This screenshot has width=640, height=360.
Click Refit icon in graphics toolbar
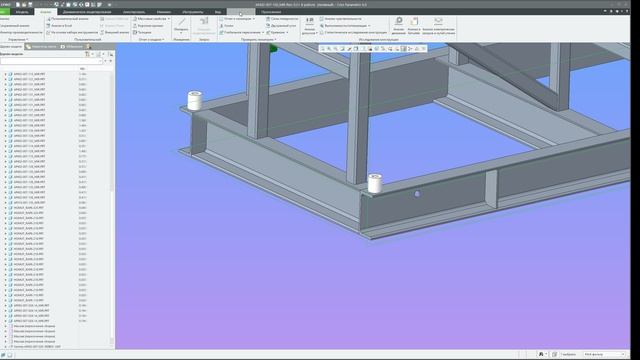click(322, 49)
